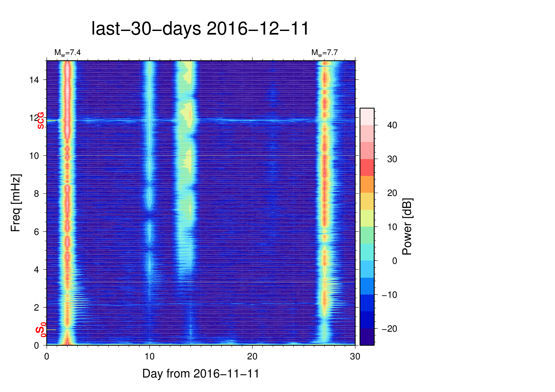Pick the dark navy colorbar segment at bottom

(367, 337)
